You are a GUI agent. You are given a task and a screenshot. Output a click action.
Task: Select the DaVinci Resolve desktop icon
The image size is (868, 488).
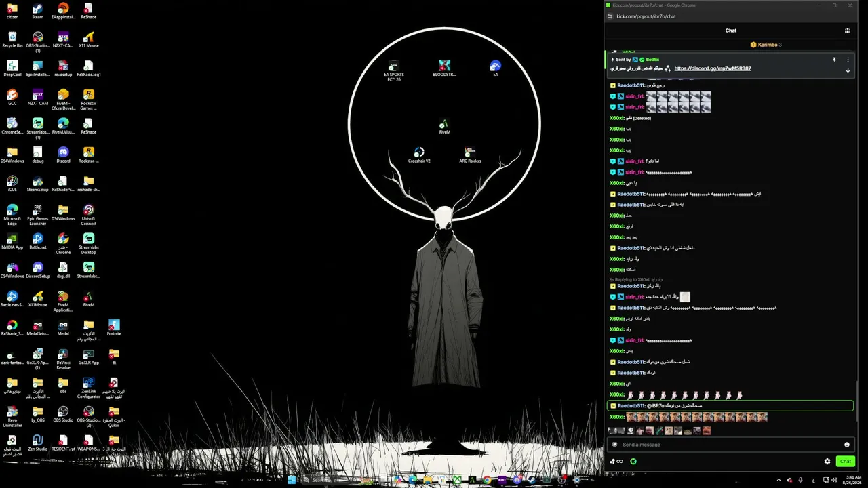(x=63, y=359)
